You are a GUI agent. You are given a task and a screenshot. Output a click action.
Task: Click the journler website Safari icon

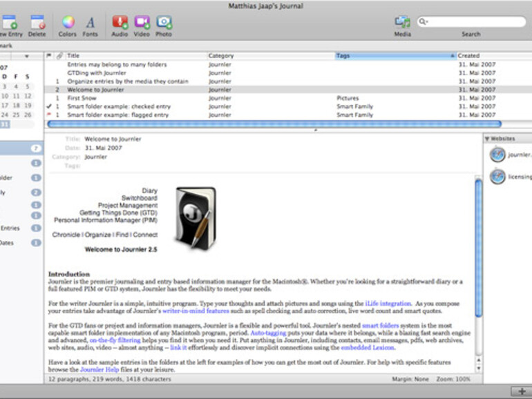tap(497, 155)
